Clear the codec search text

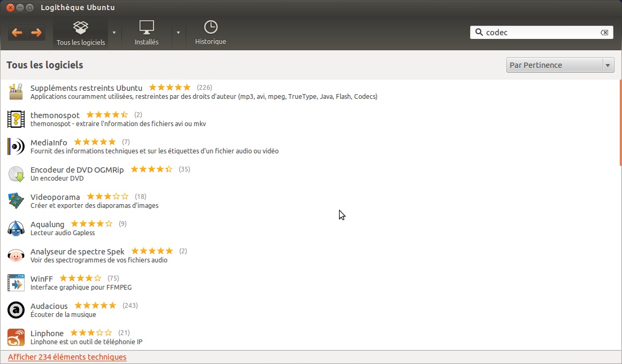604,33
